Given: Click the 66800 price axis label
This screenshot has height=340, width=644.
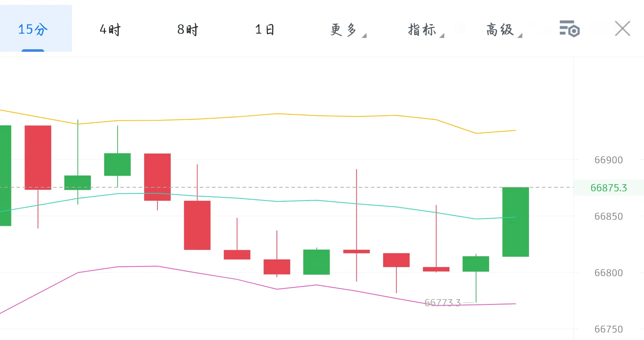Looking at the screenshot, I should pos(608,273).
